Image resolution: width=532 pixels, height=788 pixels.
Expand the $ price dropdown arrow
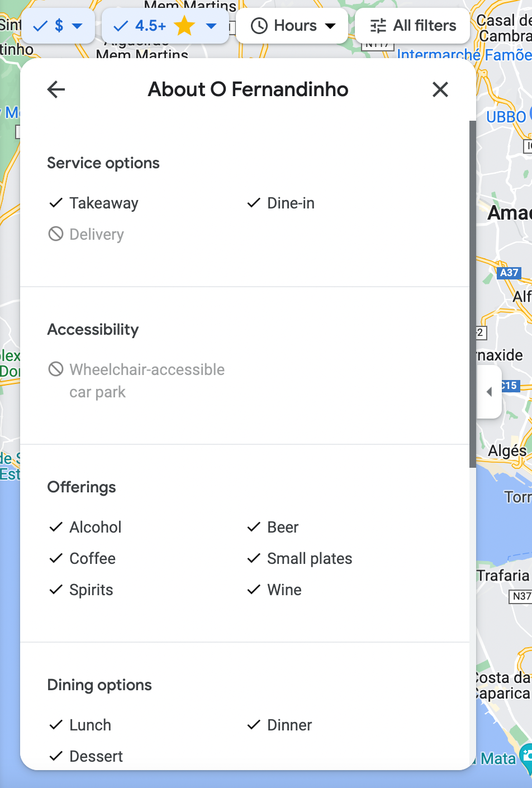(x=78, y=26)
